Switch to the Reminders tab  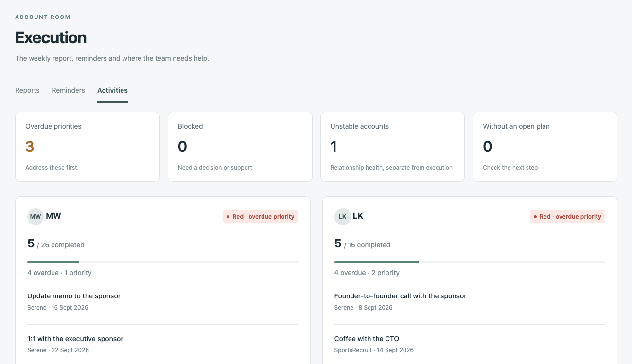coord(68,90)
